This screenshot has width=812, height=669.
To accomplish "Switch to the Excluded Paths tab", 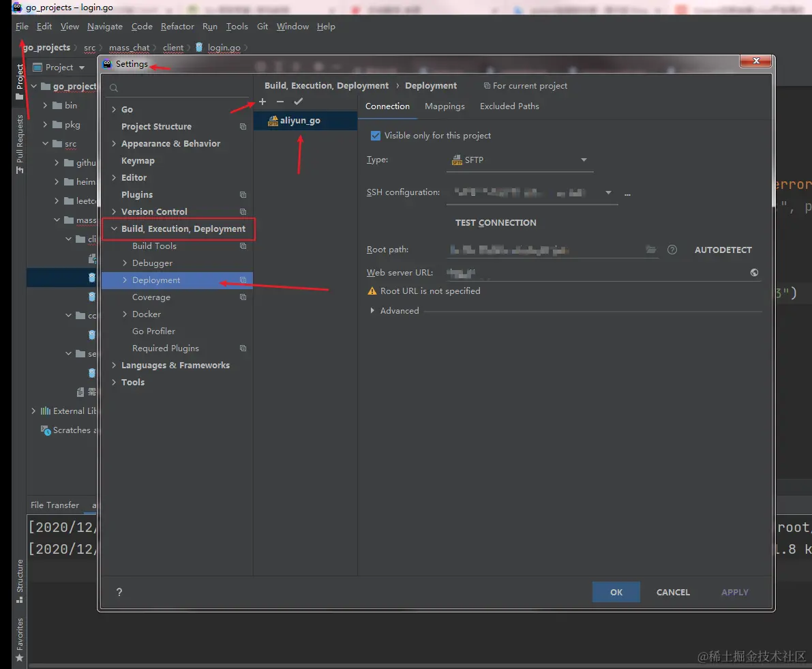I will pyautogui.click(x=509, y=106).
